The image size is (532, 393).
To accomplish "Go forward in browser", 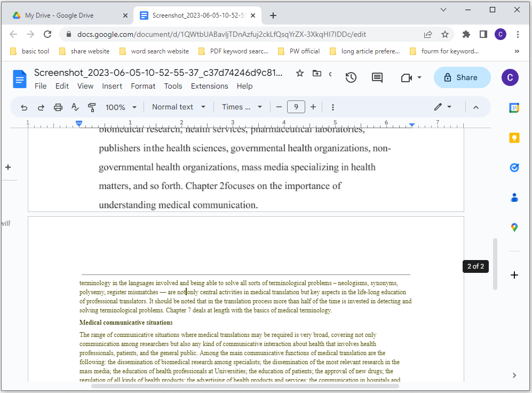I will click(x=30, y=34).
